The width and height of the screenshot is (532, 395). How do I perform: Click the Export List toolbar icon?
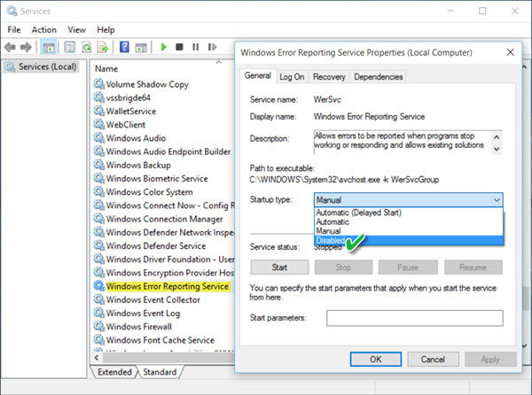point(103,47)
